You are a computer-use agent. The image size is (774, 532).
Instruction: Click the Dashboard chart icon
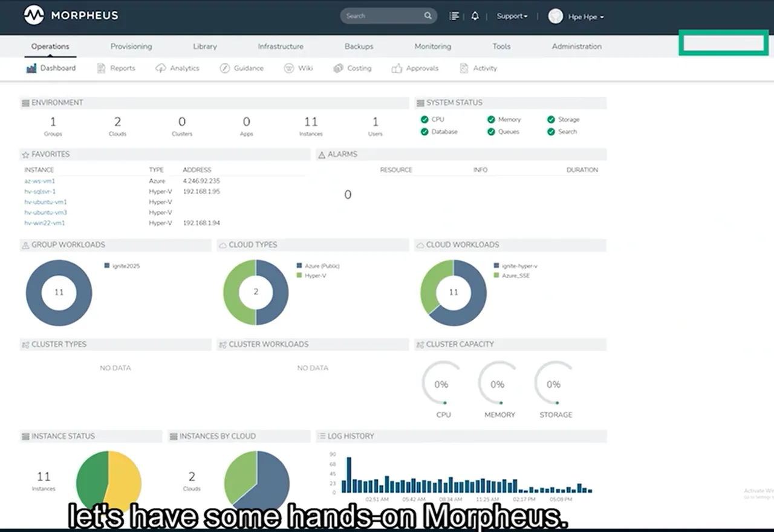click(31, 68)
